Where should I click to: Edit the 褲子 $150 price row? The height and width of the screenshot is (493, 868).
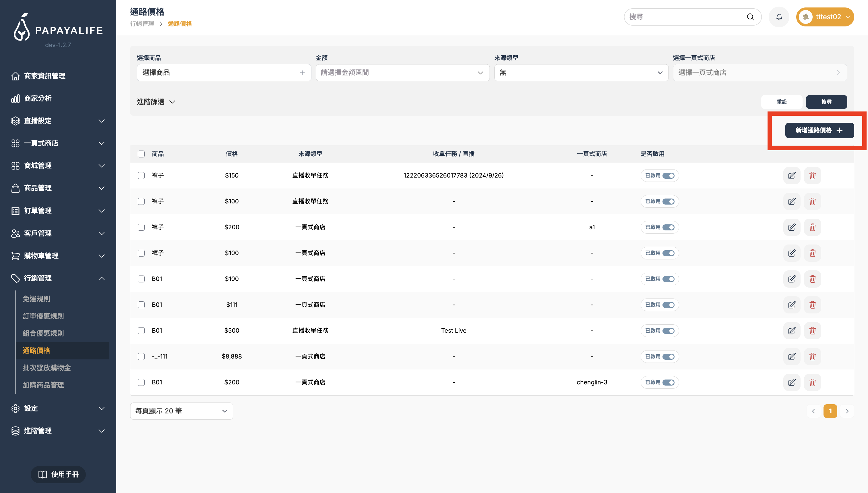pos(792,175)
